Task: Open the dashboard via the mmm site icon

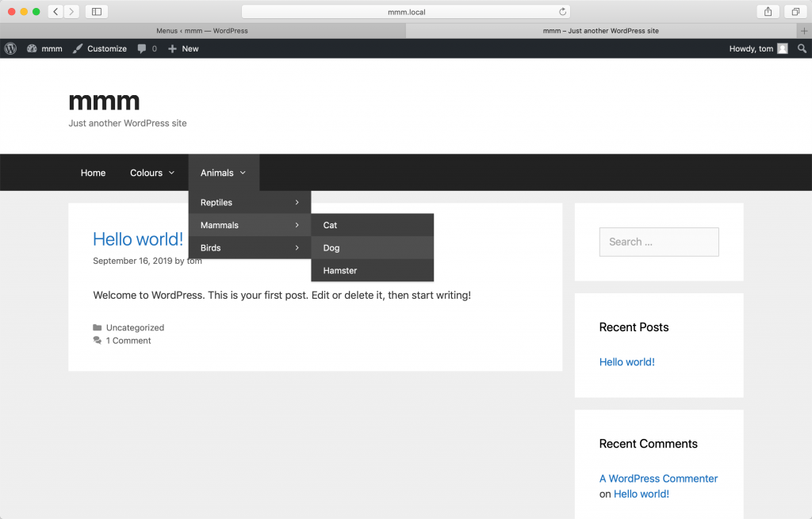Action: coord(44,48)
